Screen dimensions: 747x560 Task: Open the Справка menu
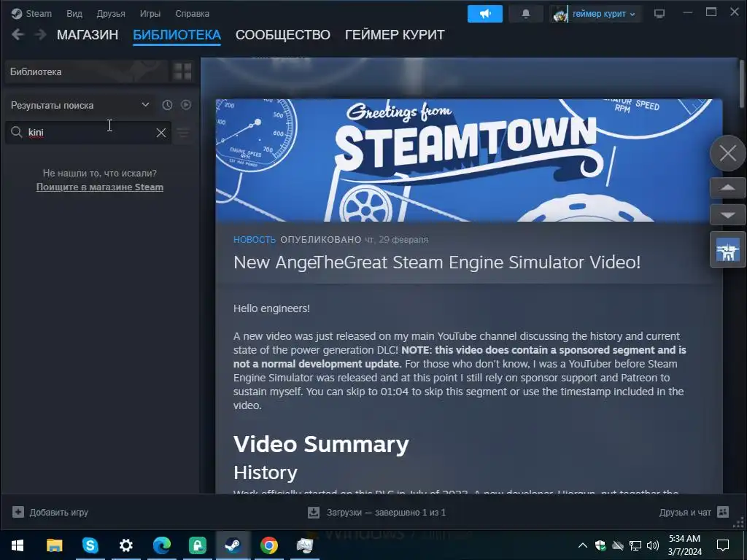(192, 13)
